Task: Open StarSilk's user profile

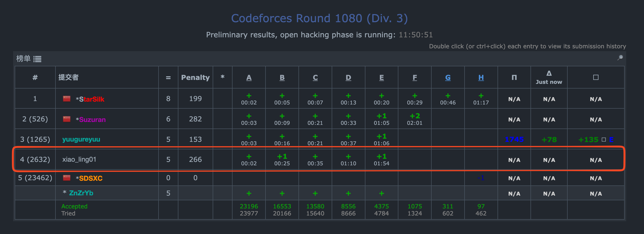Action: (x=92, y=99)
